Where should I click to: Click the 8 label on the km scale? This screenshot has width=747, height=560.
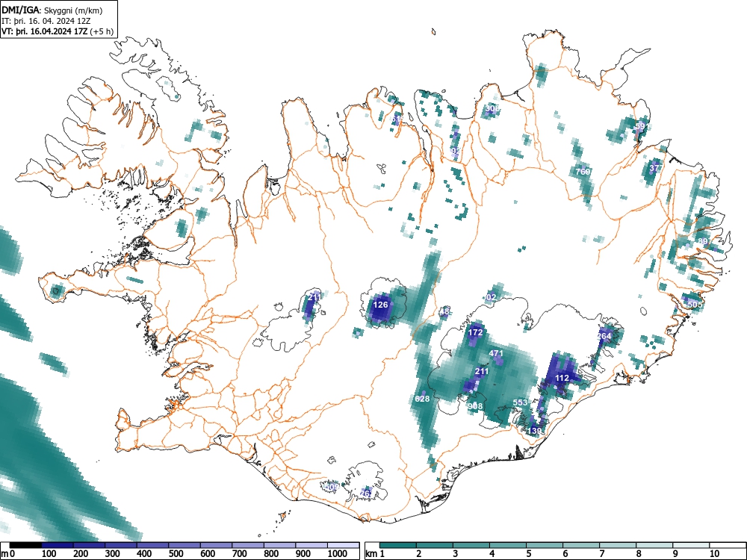pos(639,553)
